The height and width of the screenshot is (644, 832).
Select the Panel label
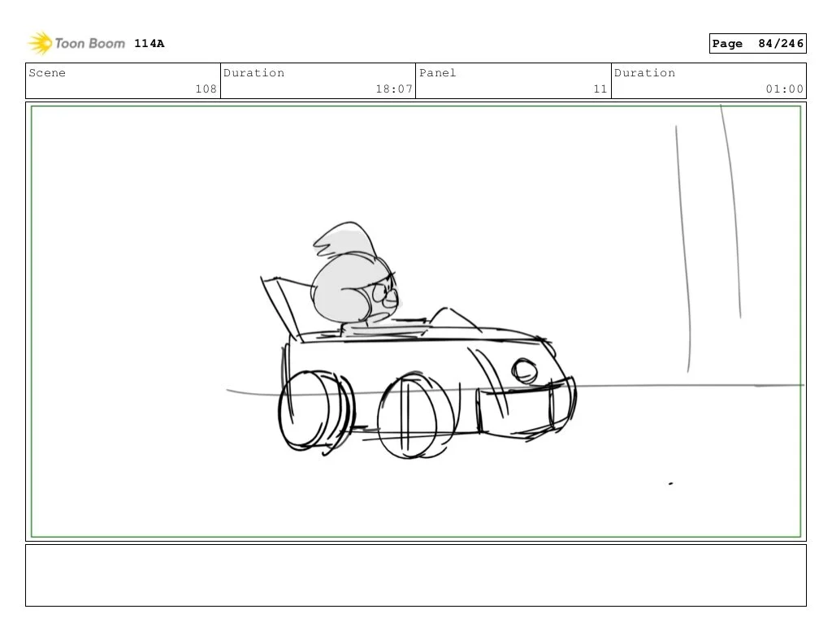(x=438, y=72)
